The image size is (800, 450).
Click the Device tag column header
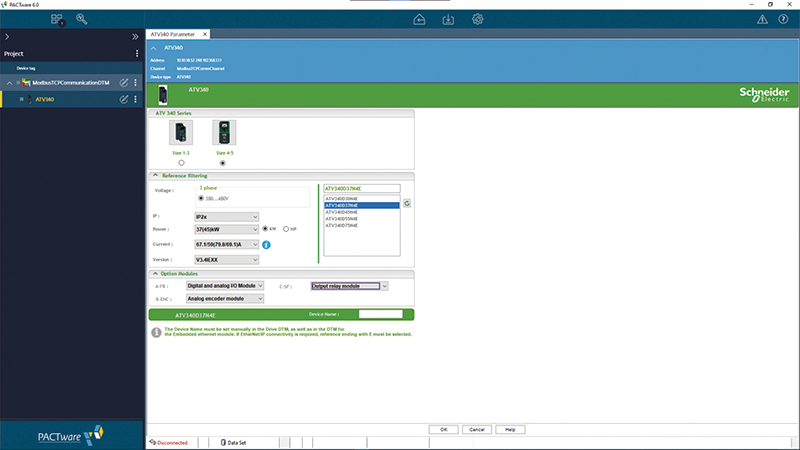[26, 68]
